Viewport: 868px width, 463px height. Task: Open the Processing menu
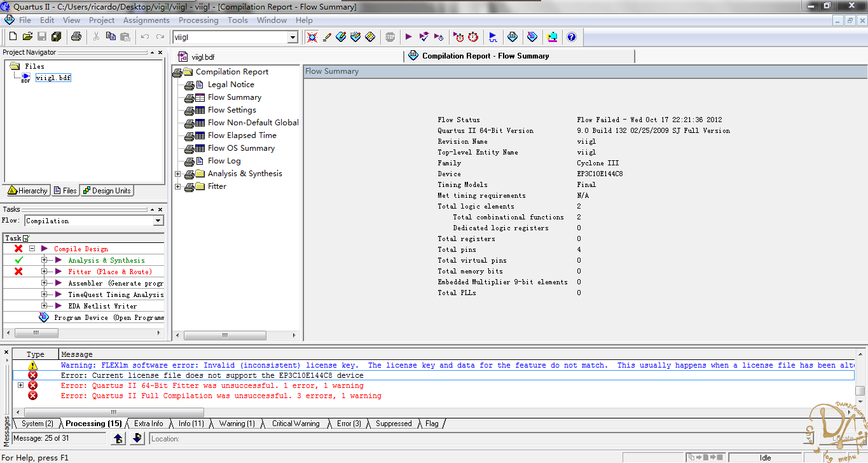pos(198,20)
